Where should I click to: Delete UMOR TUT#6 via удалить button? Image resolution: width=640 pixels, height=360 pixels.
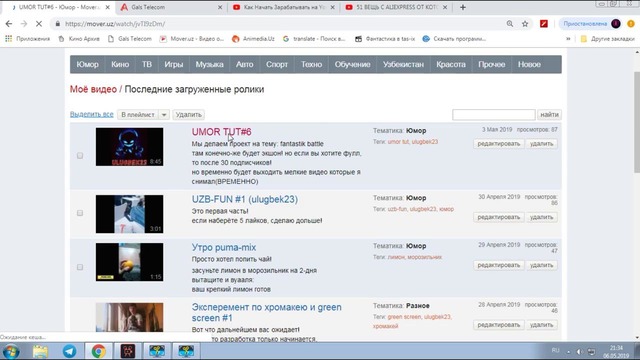coord(541,144)
